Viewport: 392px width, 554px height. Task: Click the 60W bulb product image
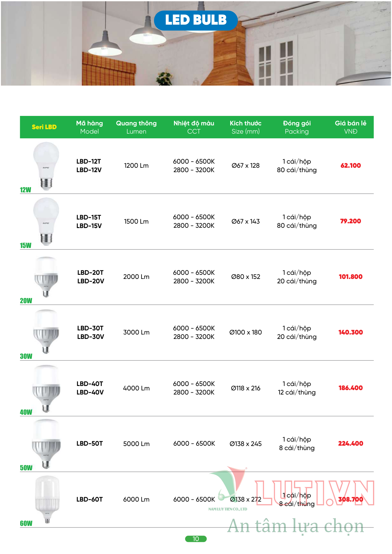coord(47,499)
